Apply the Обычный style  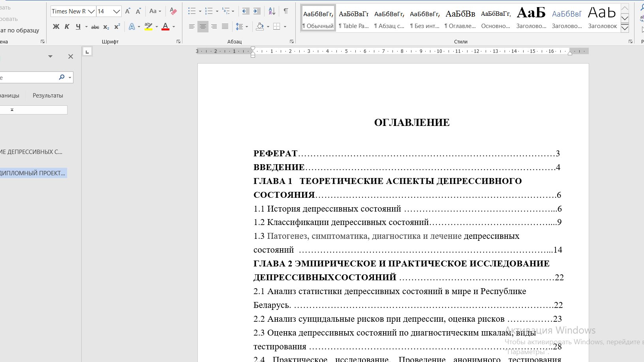coord(318,18)
